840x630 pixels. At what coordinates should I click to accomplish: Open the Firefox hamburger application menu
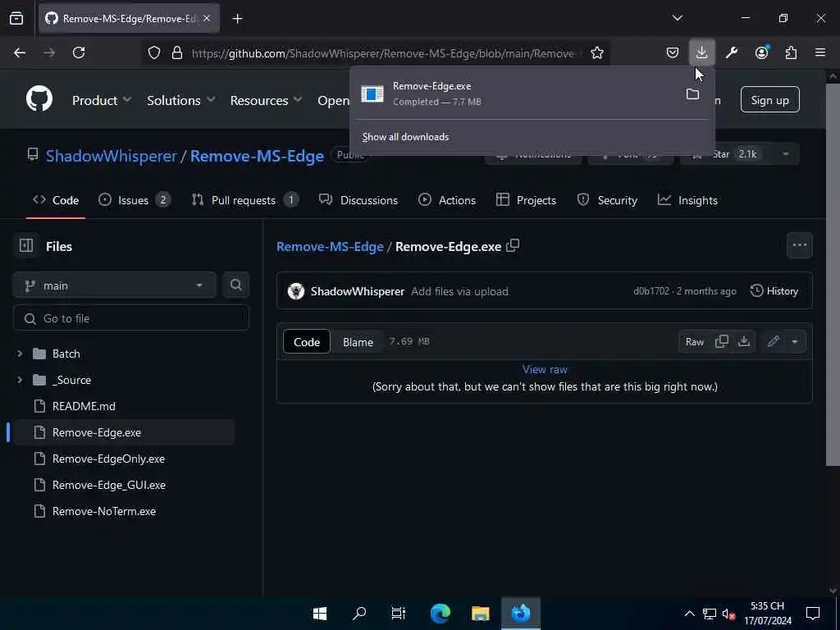point(820,52)
